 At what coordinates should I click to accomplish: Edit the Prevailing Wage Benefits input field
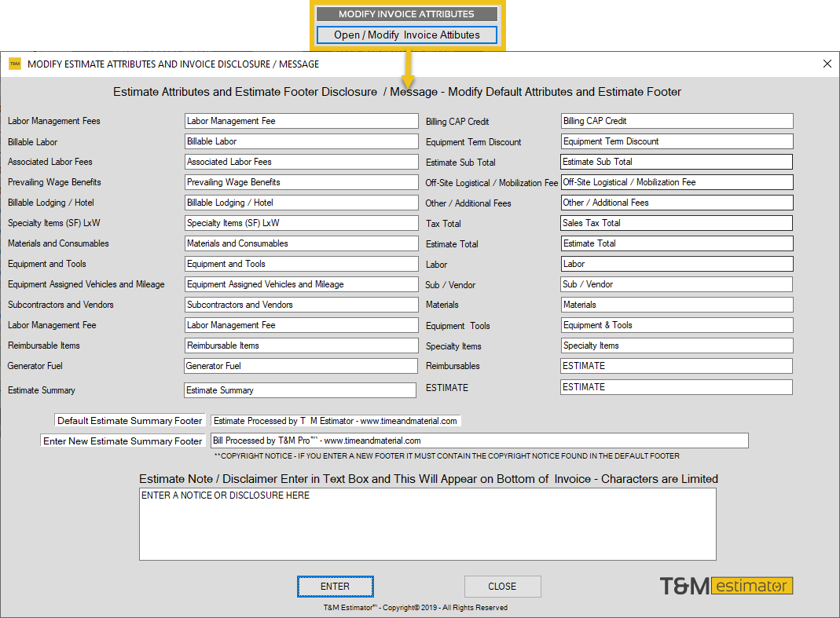(x=302, y=182)
